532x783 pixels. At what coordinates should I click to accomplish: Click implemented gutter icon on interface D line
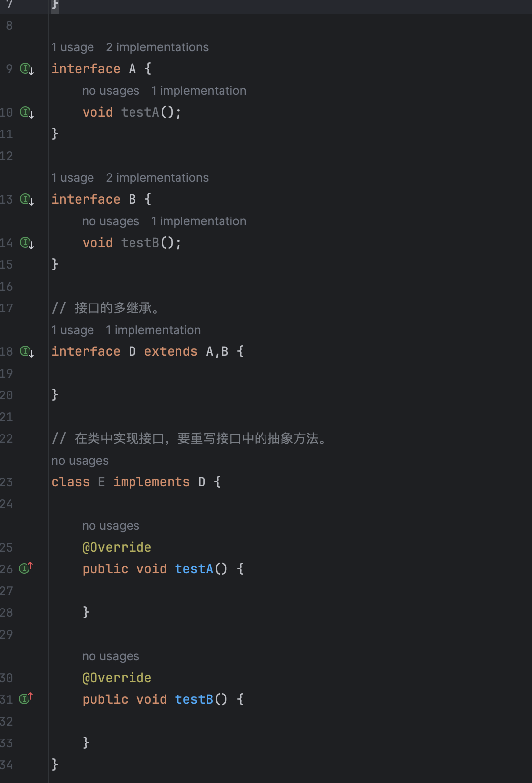coord(26,351)
